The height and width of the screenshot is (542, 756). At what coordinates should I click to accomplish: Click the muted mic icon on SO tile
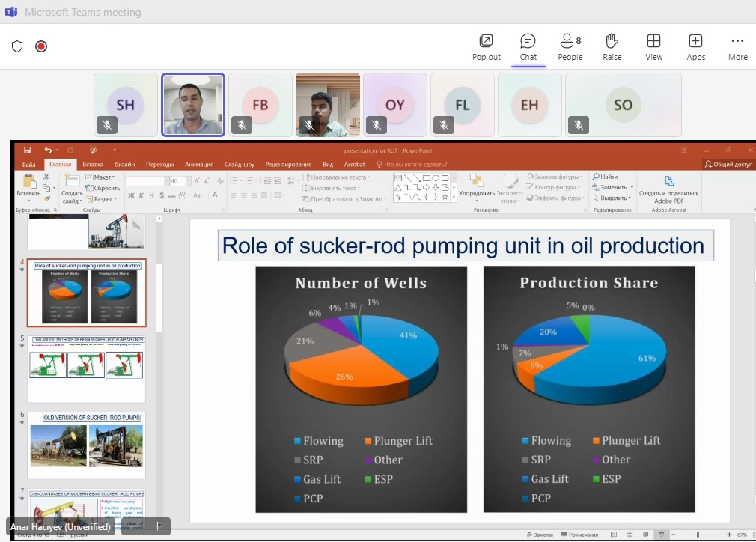[579, 125]
